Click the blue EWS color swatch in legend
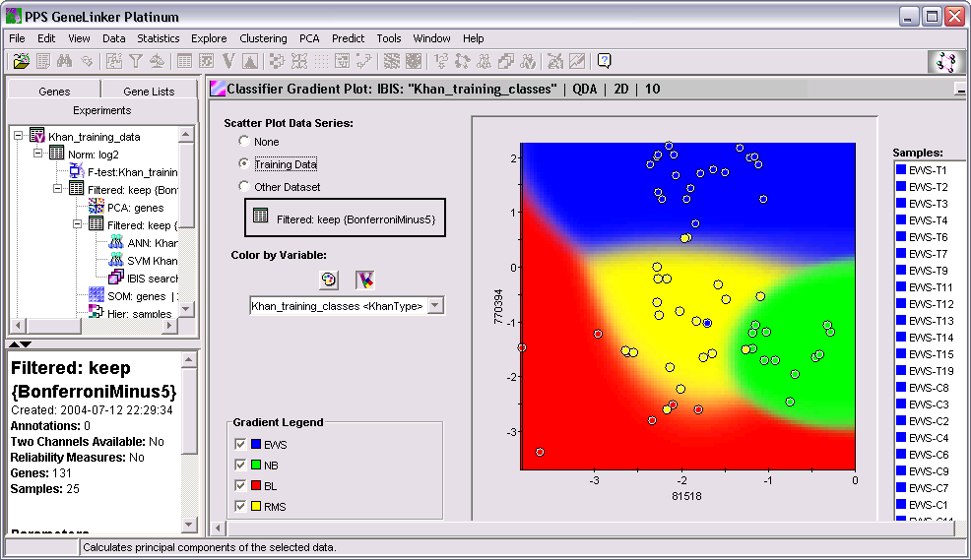971x560 pixels. click(x=256, y=444)
